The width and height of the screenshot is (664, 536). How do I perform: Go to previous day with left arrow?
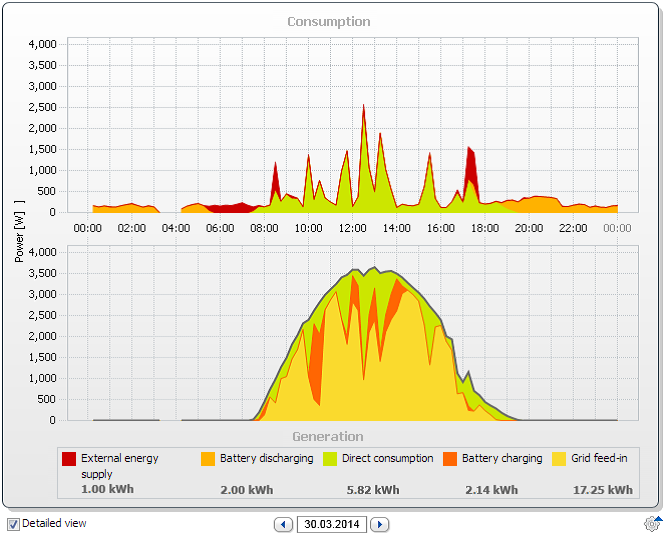click(283, 524)
